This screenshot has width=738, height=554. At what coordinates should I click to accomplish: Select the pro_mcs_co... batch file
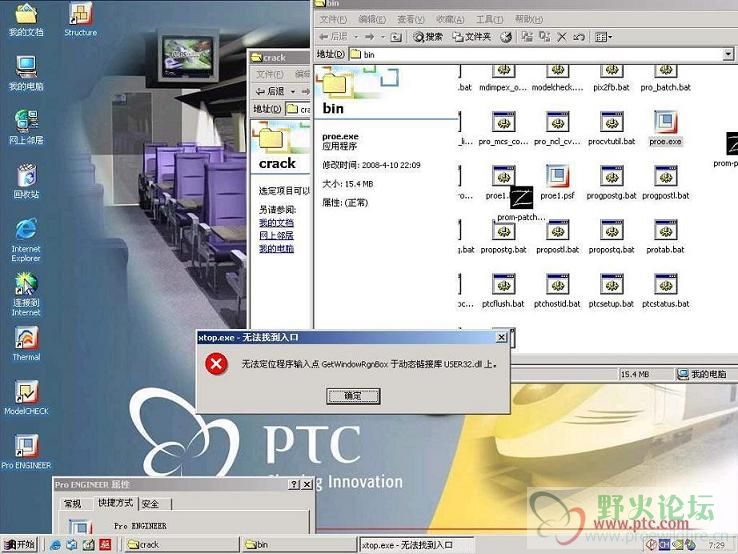coord(503,128)
